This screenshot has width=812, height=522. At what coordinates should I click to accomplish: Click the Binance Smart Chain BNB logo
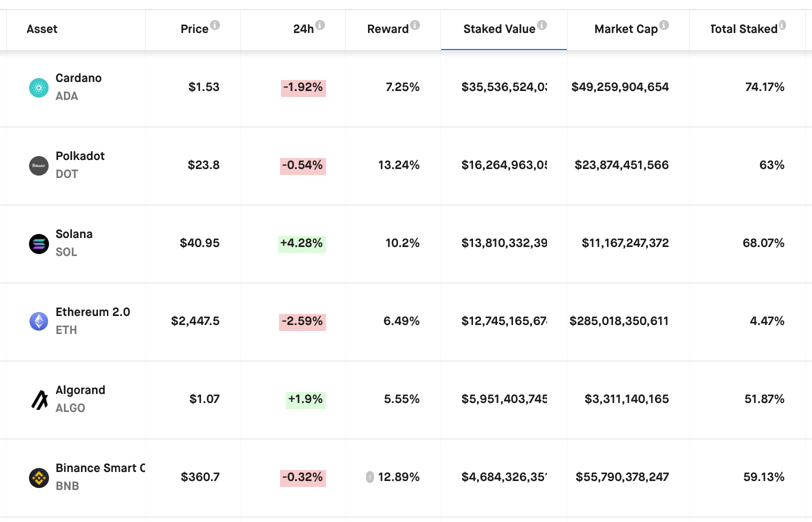(39, 478)
